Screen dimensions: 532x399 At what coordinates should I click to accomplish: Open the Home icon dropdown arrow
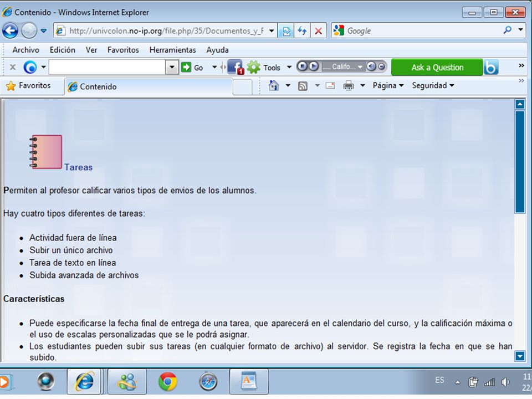click(x=288, y=85)
